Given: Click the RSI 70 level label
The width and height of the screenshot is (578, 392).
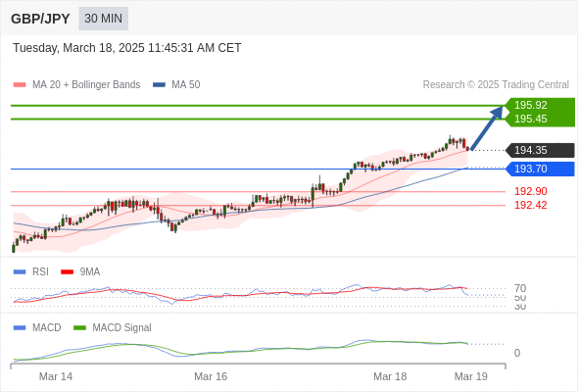Looking at the screenshot, I should [x=520, y=288].
